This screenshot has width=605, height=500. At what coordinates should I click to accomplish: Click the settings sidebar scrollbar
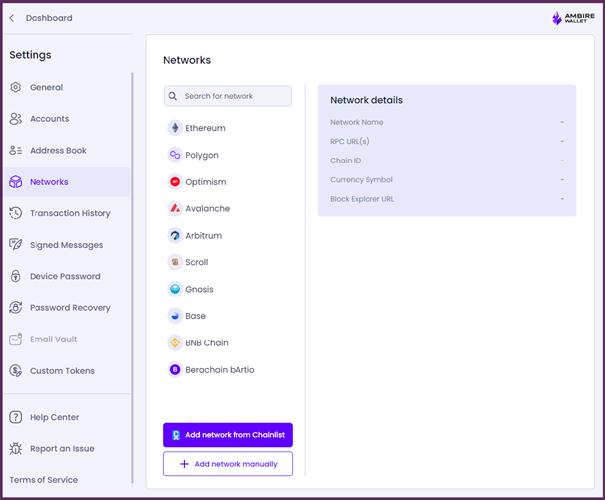tap(132, 278)
